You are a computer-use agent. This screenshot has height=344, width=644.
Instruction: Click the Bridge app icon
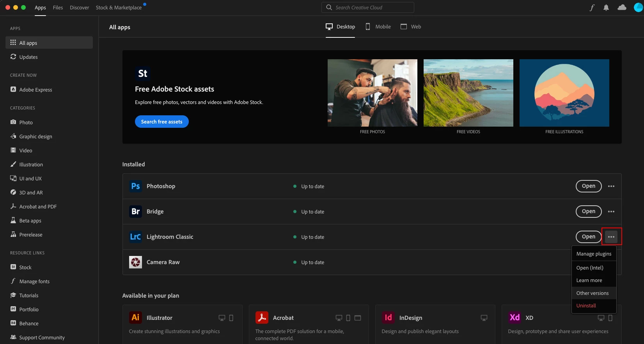135,212
